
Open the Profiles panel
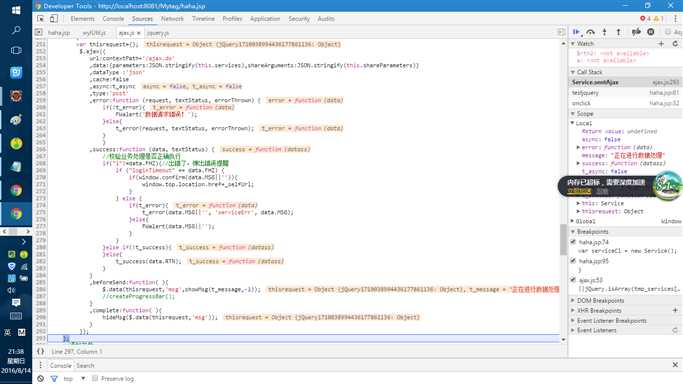232,19
